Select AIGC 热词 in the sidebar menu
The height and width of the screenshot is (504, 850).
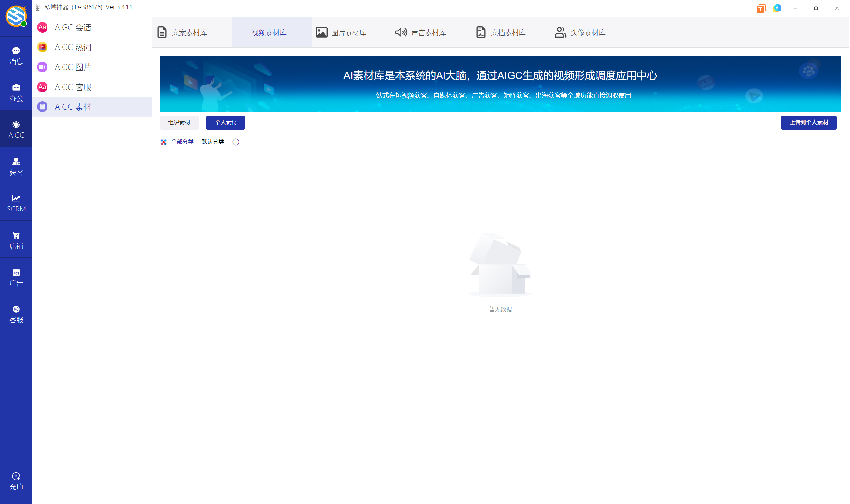73,47
